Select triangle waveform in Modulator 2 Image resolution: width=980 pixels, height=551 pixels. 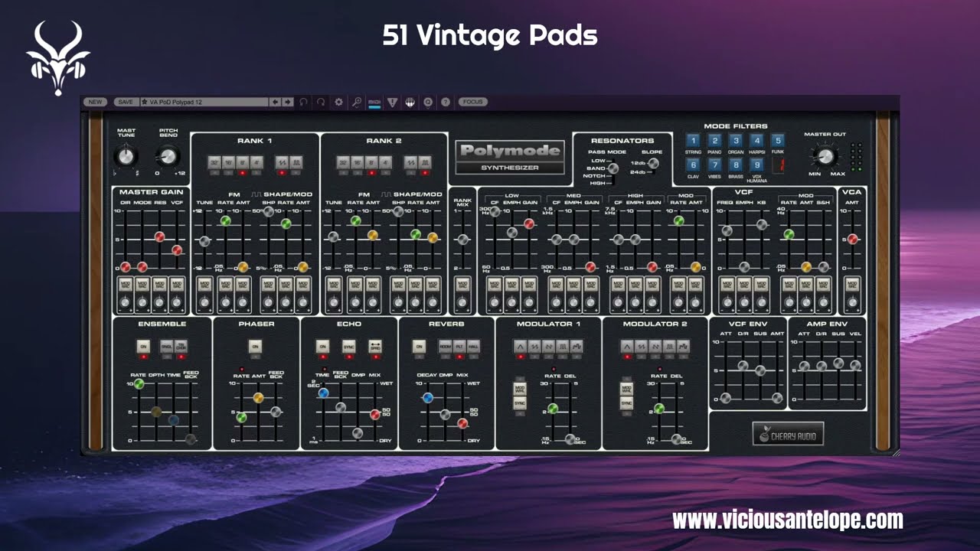pyautogui.click(x=627, y=347)
